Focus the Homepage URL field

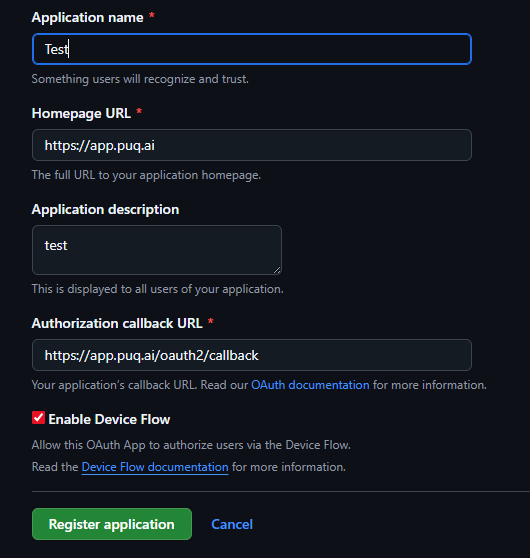[x=252, y=145]
